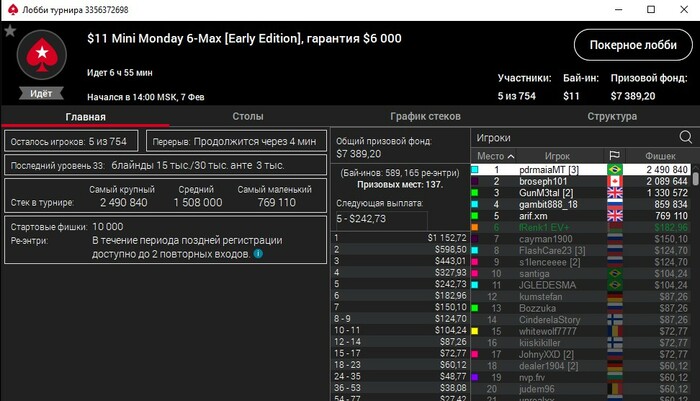Viewport: 700px width, 401px height.
Task: Click purple color tag beside nvp.frv
Action: click(475, 377)
